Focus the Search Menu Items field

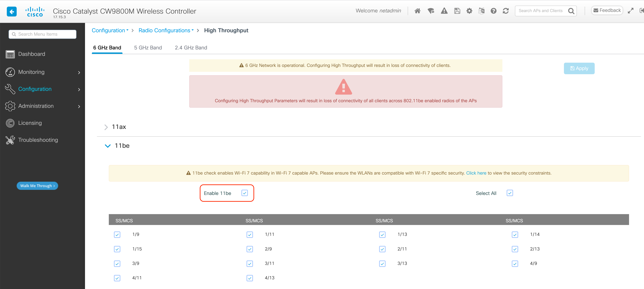[43, 34]
